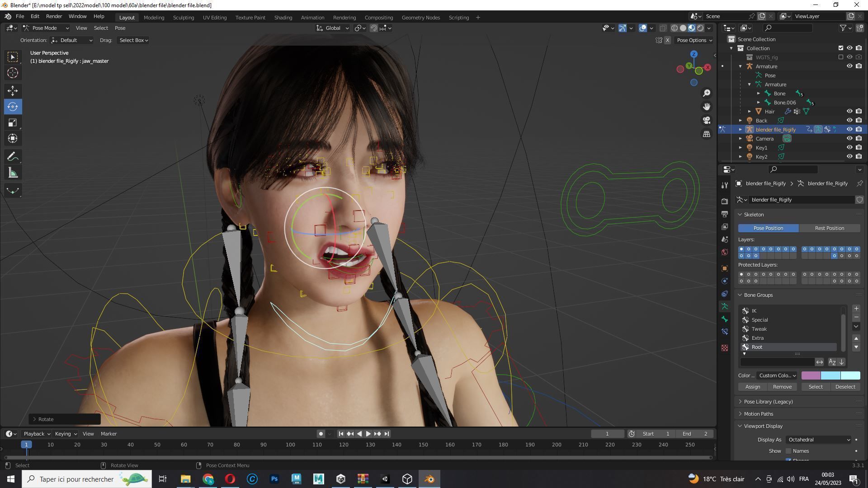Select the Scale tool
868x488 pixels.
click(13, 123)
